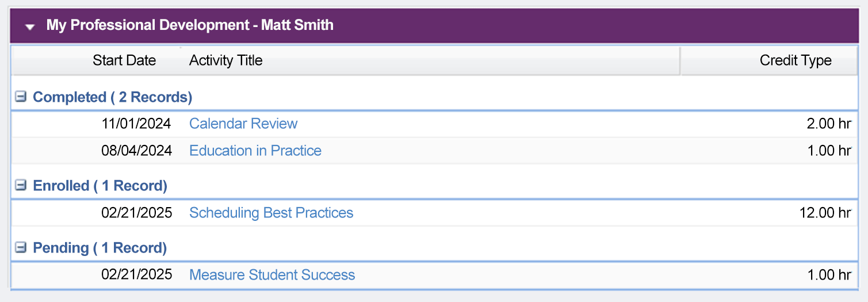The image size is (868, 302).
Task: Click the panel title mentioning Matt Smith
Action: [x=190, y=25]
